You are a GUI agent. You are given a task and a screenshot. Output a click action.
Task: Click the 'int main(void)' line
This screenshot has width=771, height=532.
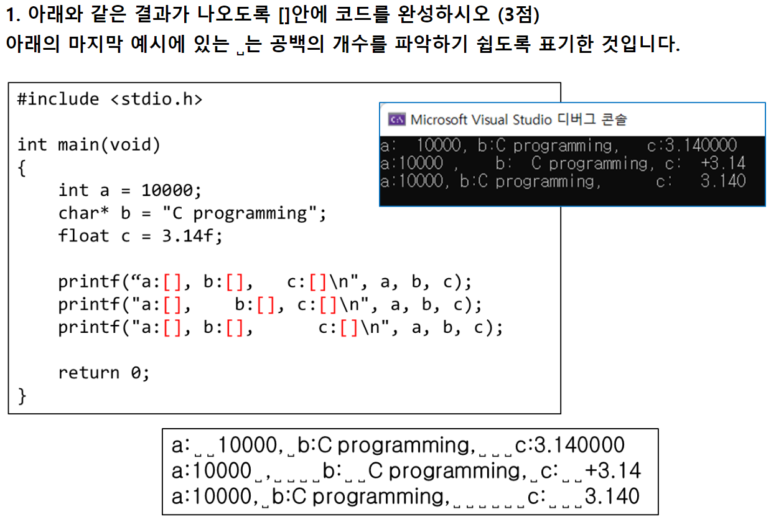tap(89, 145)
